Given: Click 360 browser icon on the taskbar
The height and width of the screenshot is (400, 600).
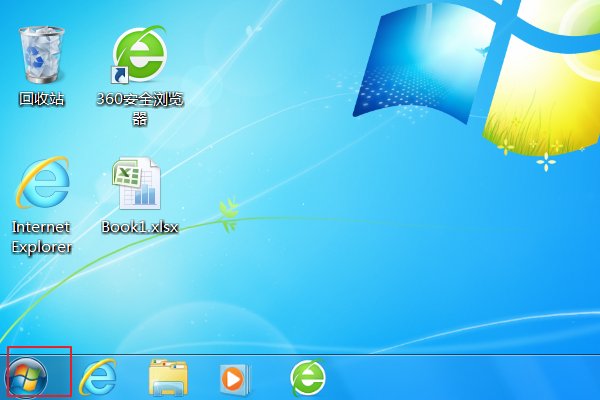Looking at the screenshot, I should 308,378.
